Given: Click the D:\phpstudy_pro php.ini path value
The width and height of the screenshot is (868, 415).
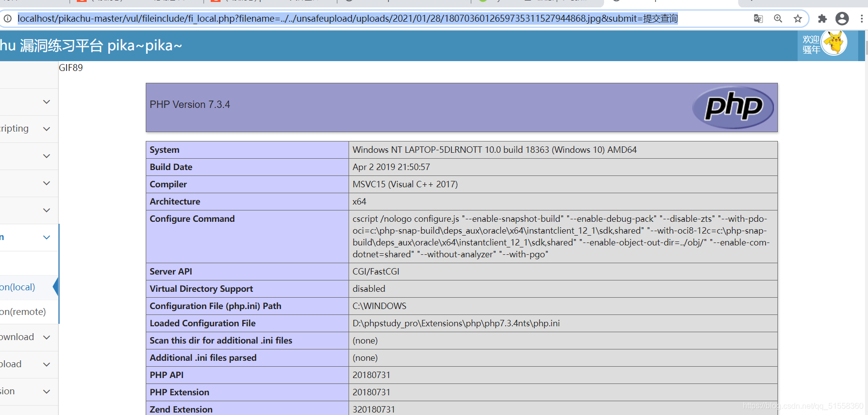Looking at the screenshot, I should coord(456,323).
